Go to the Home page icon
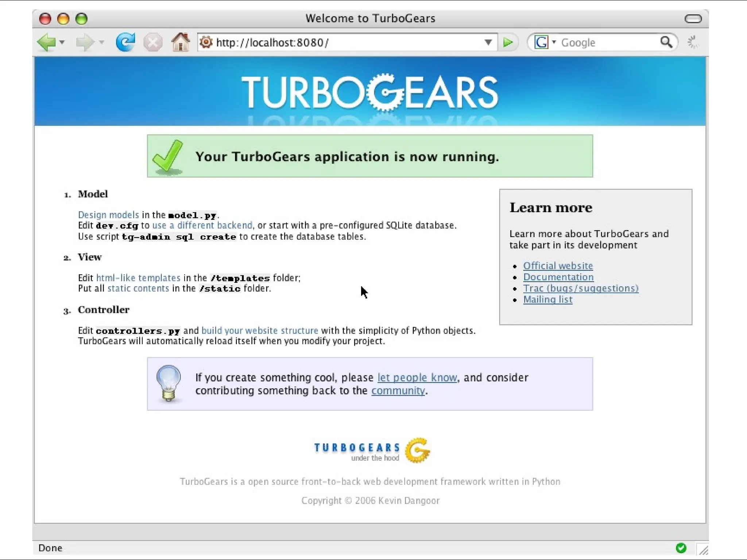The height and width of the screenshot is (560, 747). point(181,42)
